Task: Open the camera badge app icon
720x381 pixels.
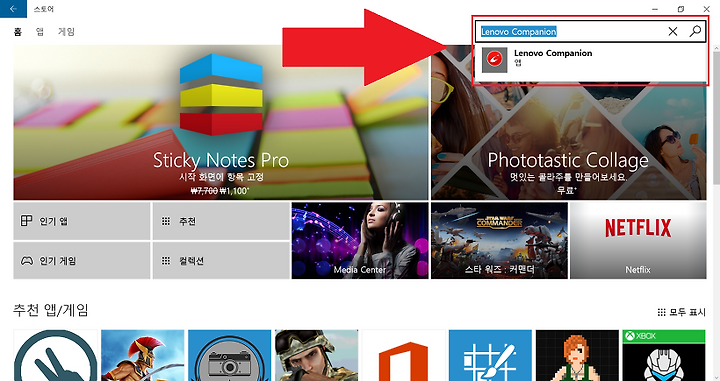Action: click(230, 355)
